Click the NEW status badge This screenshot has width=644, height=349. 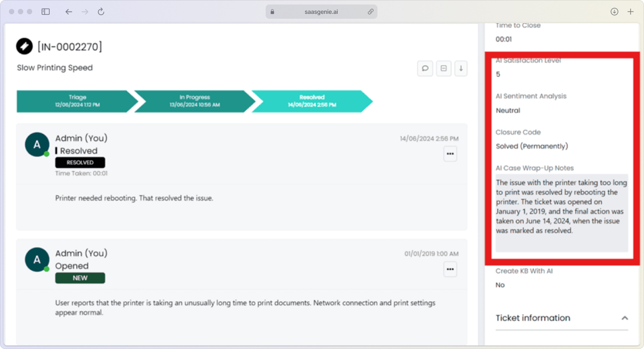click(x=80, y=278)
